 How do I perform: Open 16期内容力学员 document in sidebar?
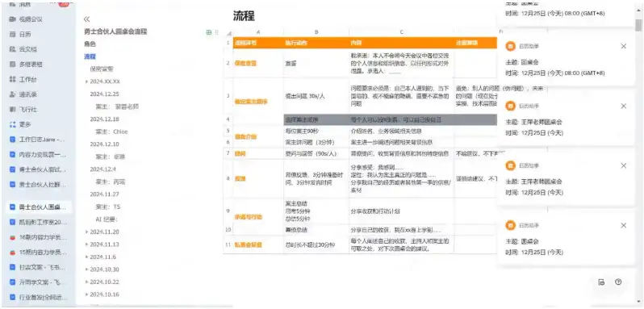pyautogui.click(x=38, y=237)
